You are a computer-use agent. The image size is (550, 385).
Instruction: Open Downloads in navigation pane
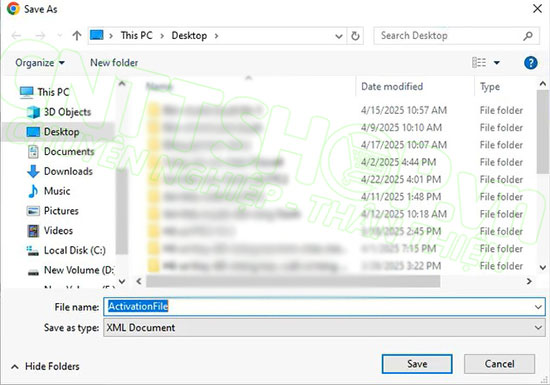68,171
